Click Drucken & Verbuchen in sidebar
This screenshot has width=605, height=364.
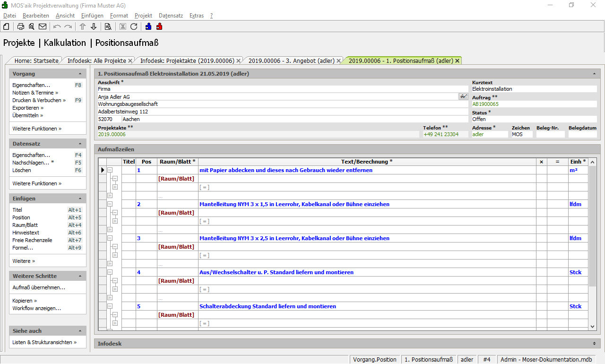tap(36, 100)
